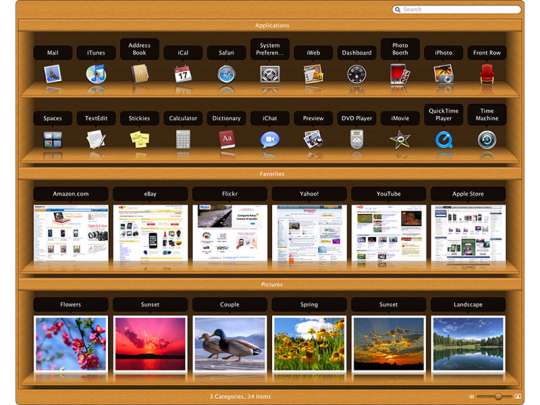Open the YouTube page thumbnail
Screen dimensions: 540x405
389,233
